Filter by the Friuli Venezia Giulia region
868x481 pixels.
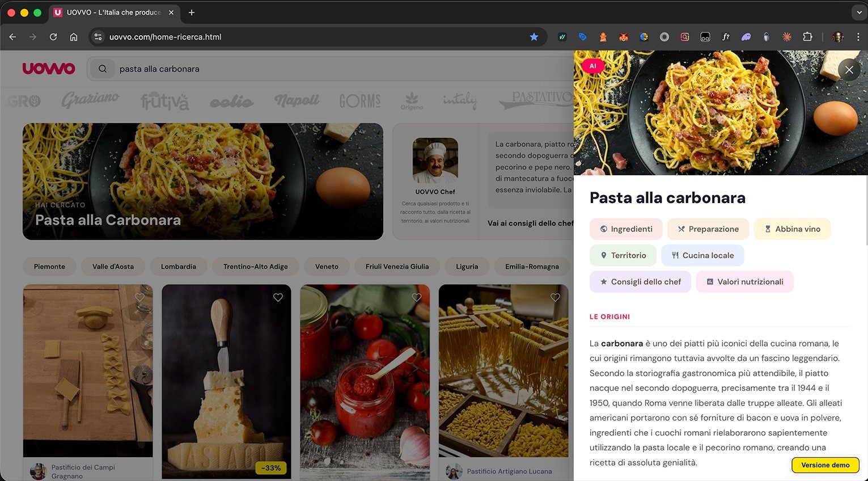click(397, 267)
